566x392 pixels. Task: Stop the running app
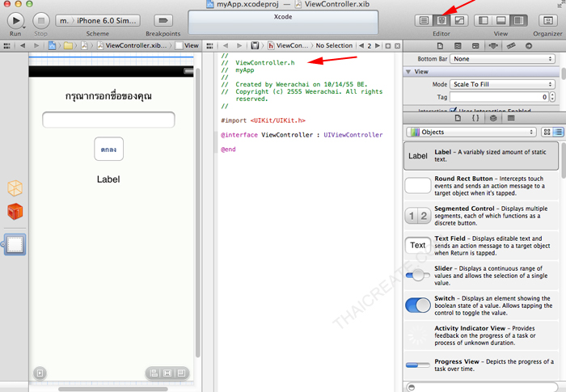[41, 20]
